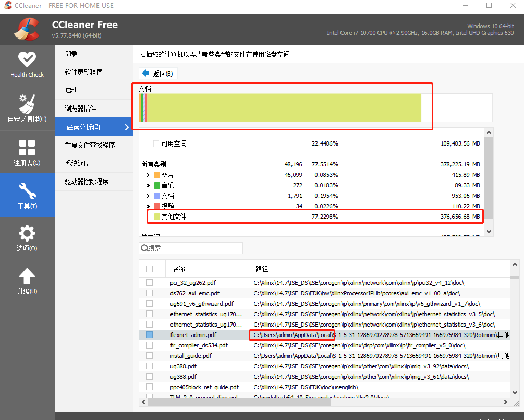Click the file list scroll-up arrow
Viewport: 524px width, 420px height.
pyautogui.click(x=515, y=264)
